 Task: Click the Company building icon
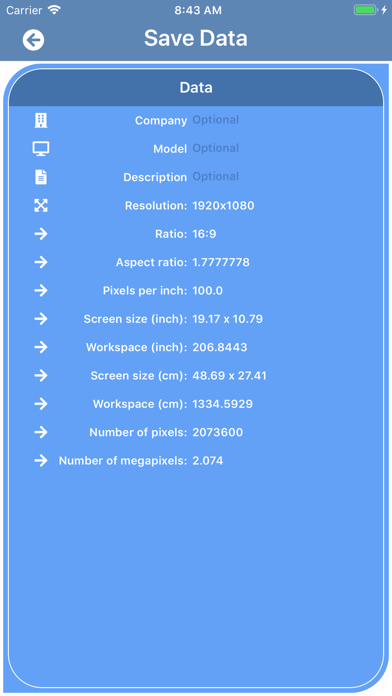point(41,120)
